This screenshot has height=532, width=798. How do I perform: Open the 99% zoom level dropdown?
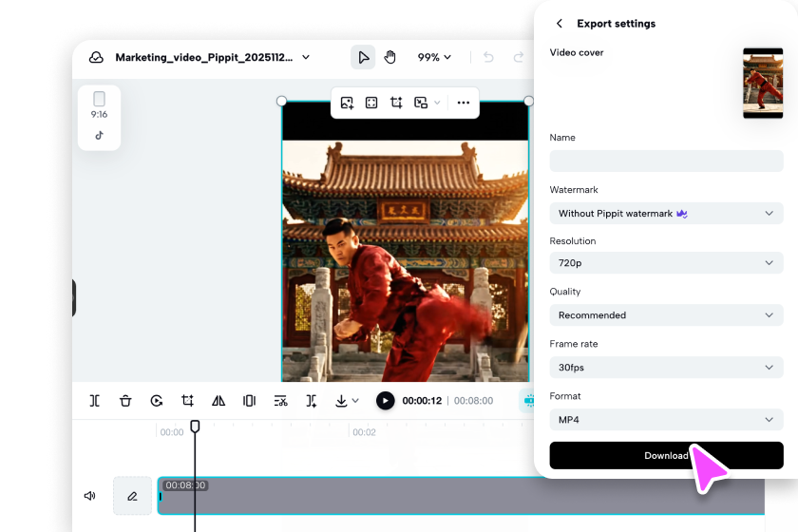coord(434,57)
